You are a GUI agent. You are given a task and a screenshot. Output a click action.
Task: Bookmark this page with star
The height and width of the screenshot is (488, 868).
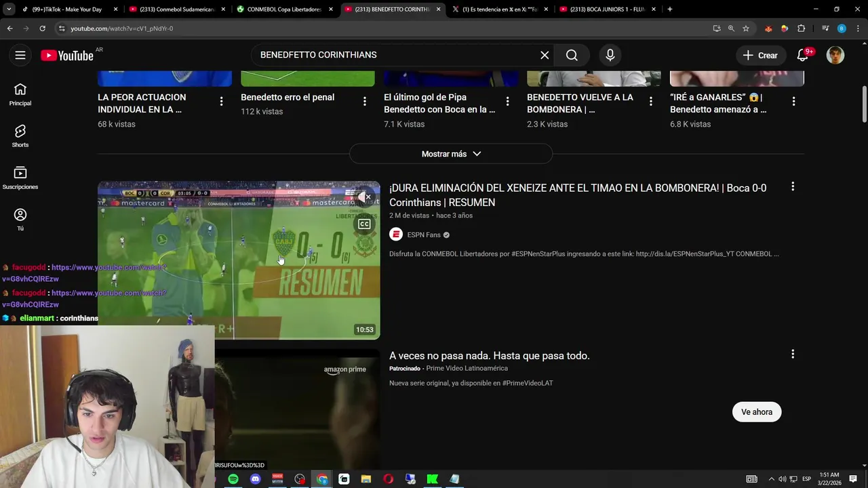746,28
